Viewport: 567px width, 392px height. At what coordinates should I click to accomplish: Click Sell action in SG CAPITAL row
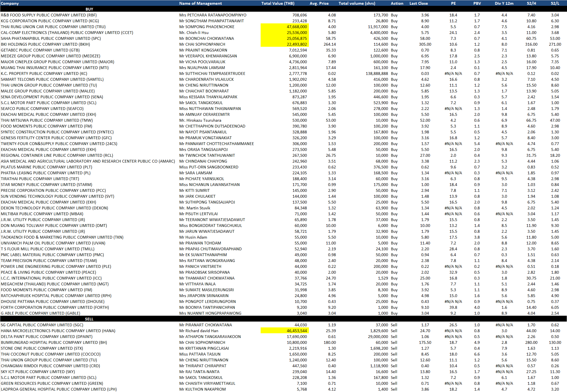click(x=394, y=325)
